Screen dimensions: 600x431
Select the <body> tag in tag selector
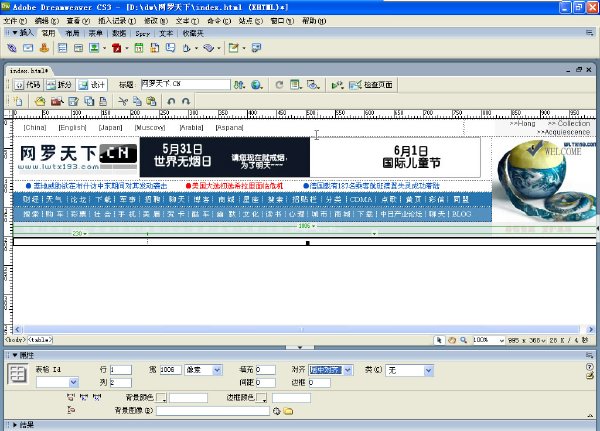[x=16, y=340]
